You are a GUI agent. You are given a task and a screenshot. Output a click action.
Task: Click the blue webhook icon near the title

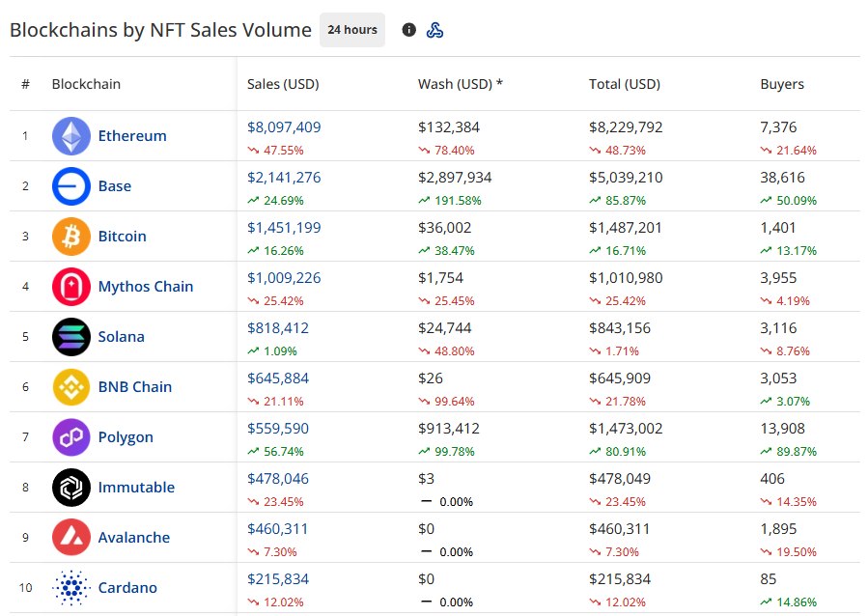point(434,30)
